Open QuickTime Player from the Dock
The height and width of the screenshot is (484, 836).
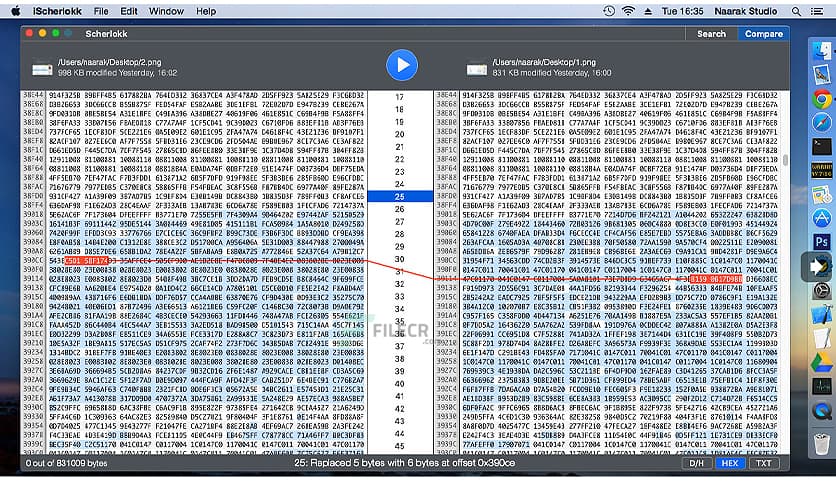(x=822, y=410)
